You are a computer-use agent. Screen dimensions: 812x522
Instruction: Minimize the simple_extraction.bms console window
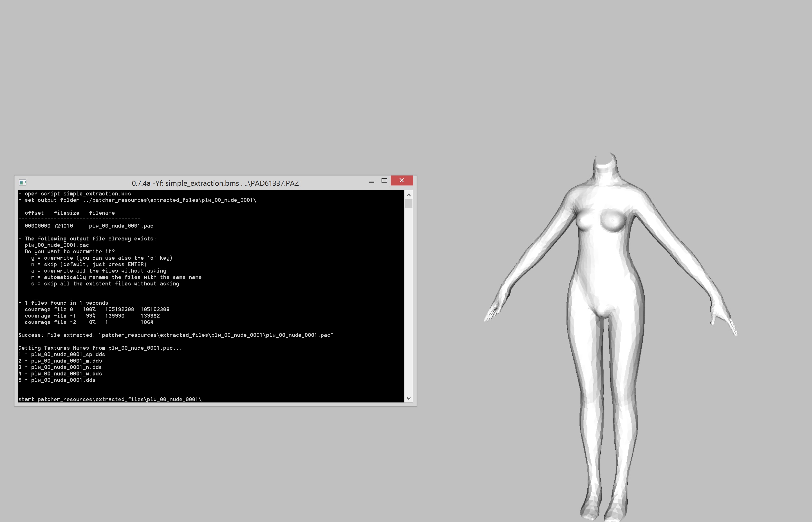(371, 181)
